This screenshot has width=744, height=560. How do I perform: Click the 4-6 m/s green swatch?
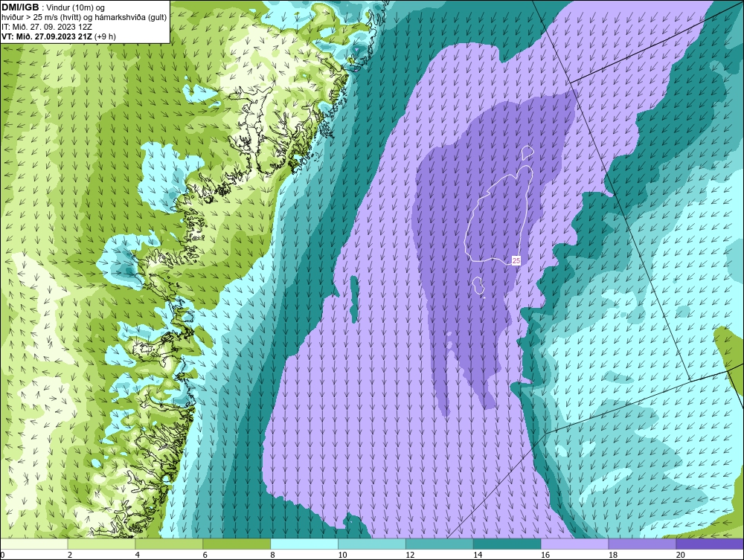coord(169,544)
